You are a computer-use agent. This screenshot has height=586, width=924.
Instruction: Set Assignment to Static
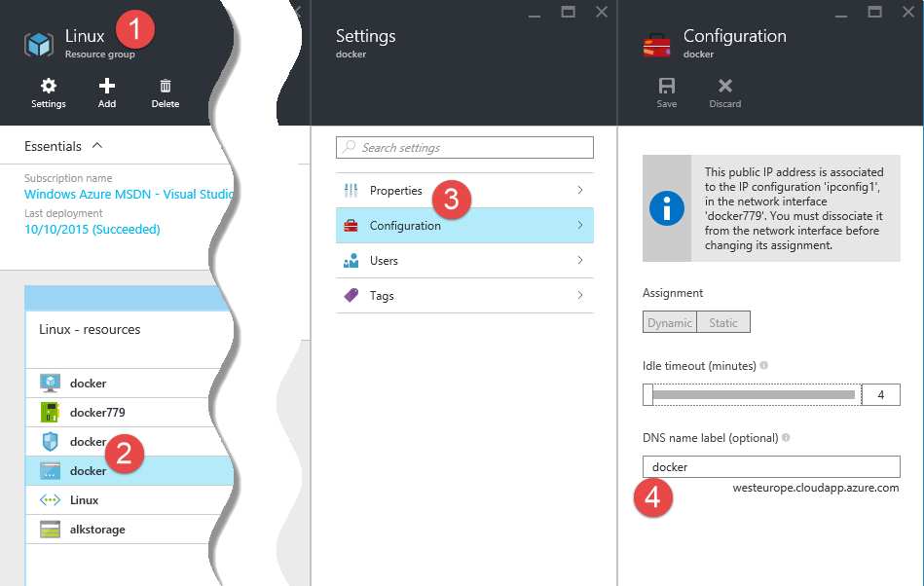click(x=723, y=323)
